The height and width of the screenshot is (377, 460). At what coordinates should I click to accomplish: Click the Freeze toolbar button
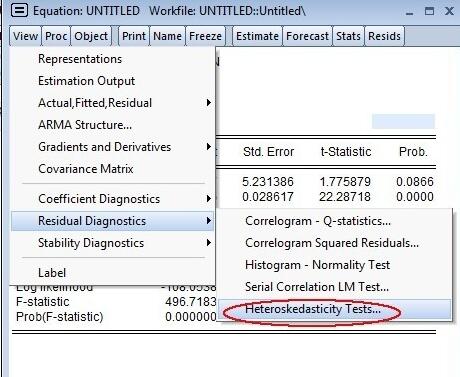coord(205,36)
